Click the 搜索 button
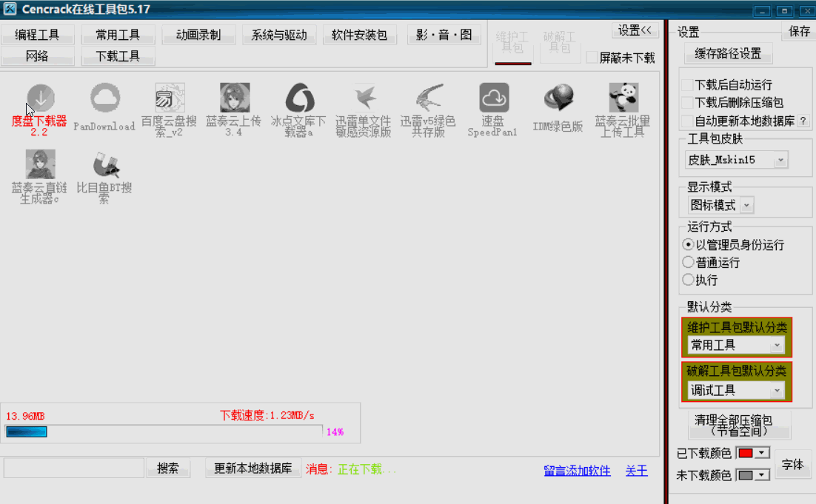The image size is (816, 504). coord(167,468)
